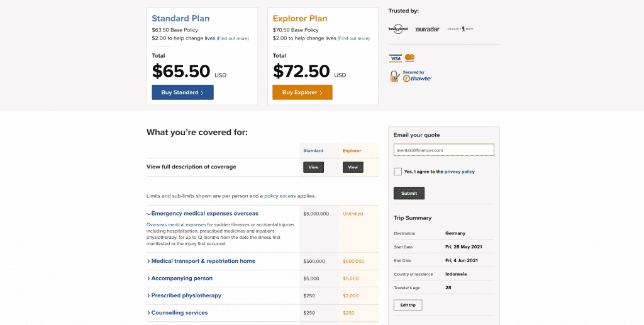Tick the privacy policy agreement checkbox

tap(397, 172)
